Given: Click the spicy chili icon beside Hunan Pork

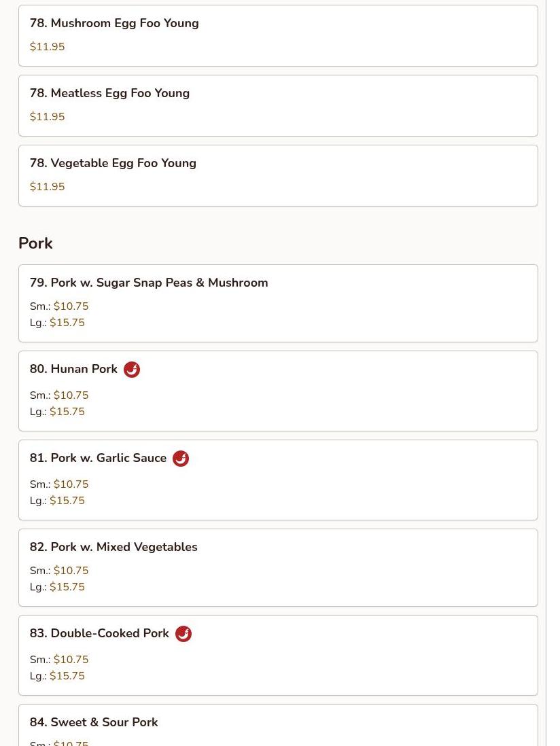Looking at the screenshot, I should click(132, 370).
